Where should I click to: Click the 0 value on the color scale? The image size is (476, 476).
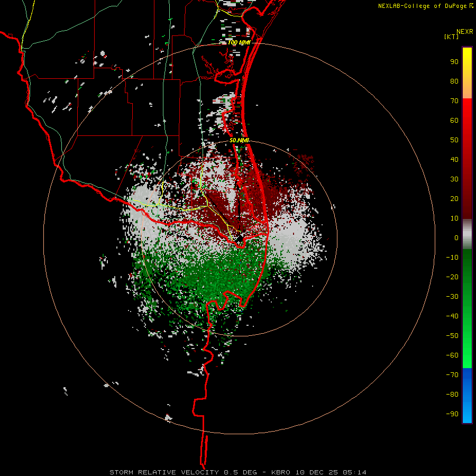(456, 238)
